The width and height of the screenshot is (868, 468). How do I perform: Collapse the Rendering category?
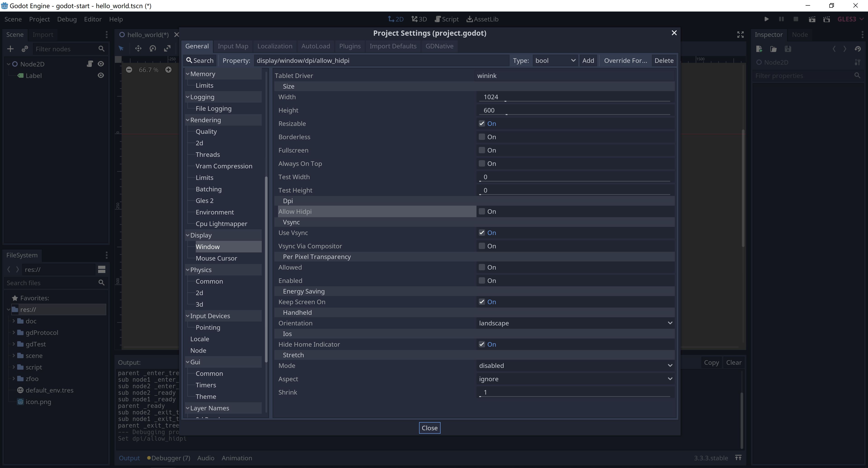[x=188, y=120]
